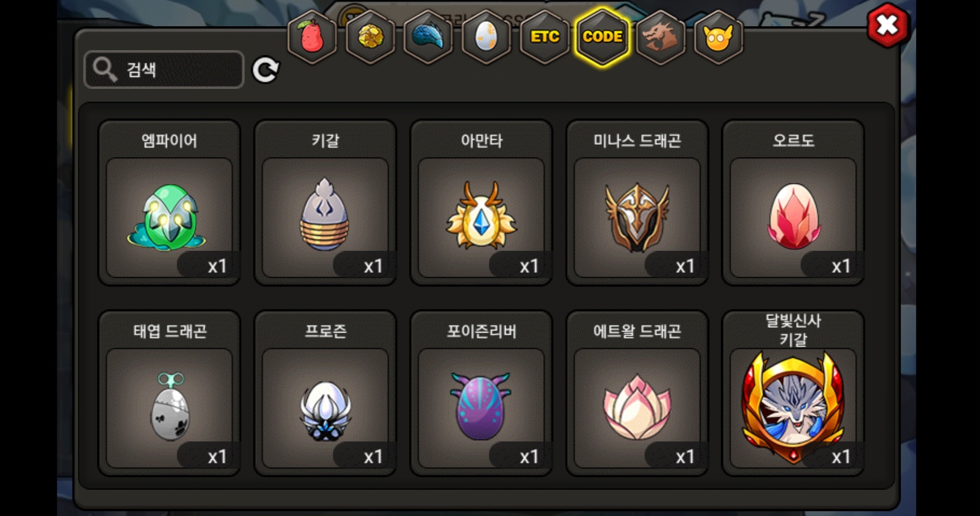The image size is (980, 516).
Task: Focus the 검색 search field
Action: pyautogui.click(x=164, y=70)
